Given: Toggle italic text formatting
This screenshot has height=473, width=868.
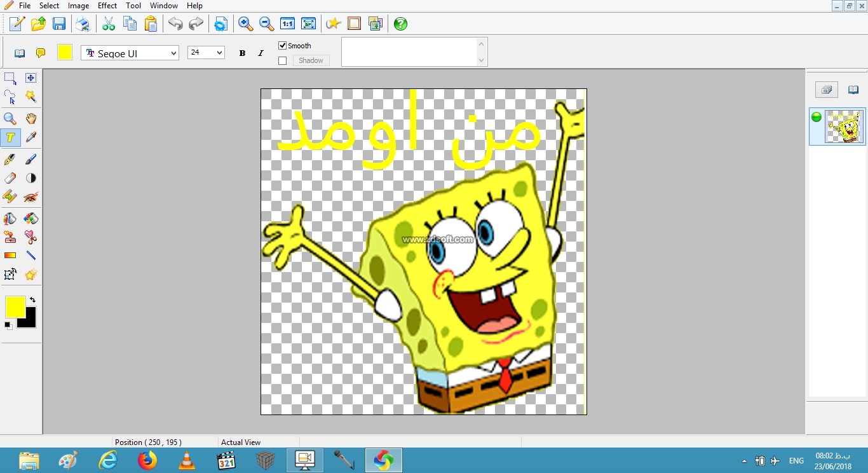Looking at the screenshot, I should tap(261, 53).
